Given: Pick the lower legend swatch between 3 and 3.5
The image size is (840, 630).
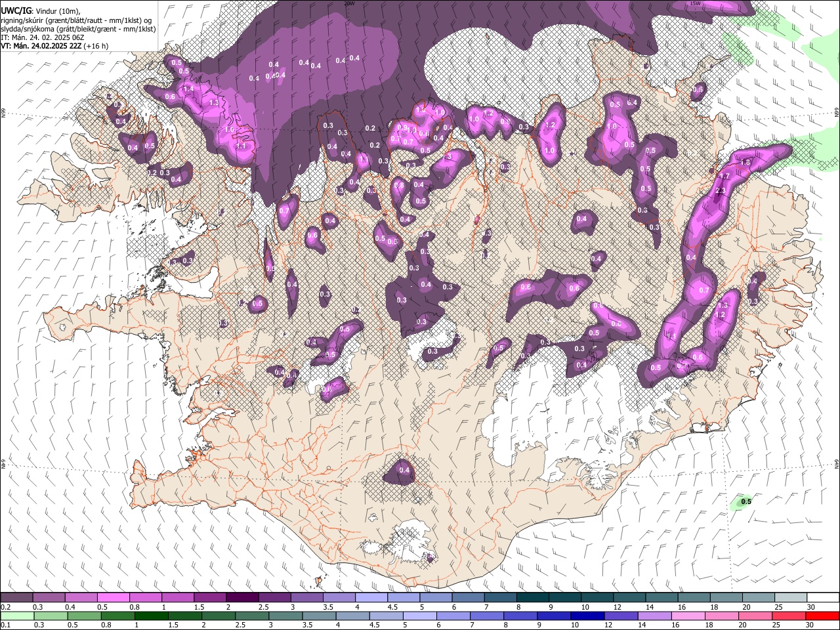Looking at the screenshot, I should [285, 616].
